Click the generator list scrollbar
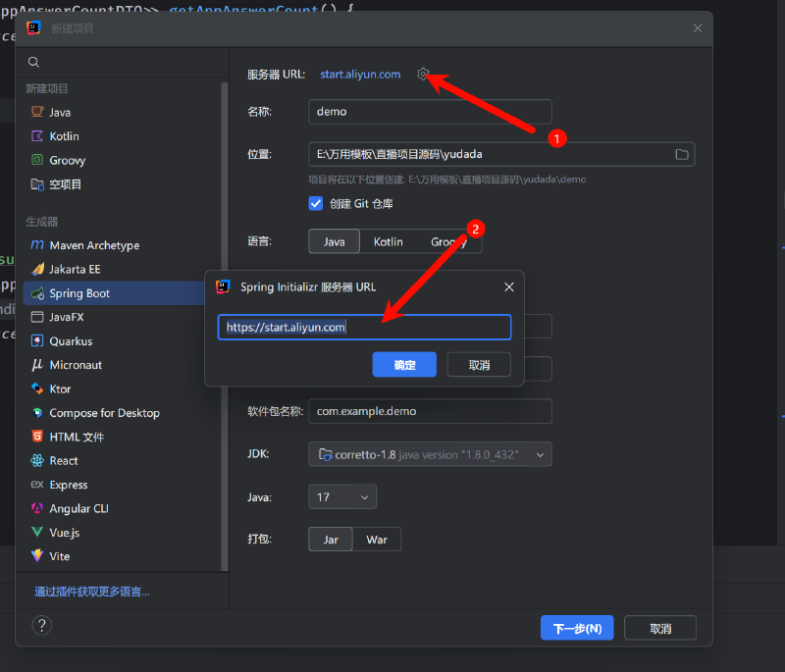The height and width of the screenshot is (672, 785). tap(225, 326)
